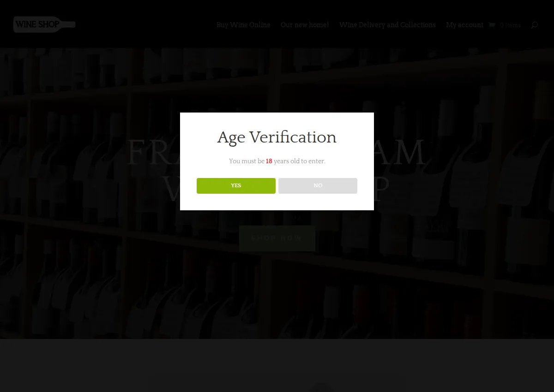Open the Wine Shop logo link
This screenshot has height=392, width=554.
click(x=44, y=24)
